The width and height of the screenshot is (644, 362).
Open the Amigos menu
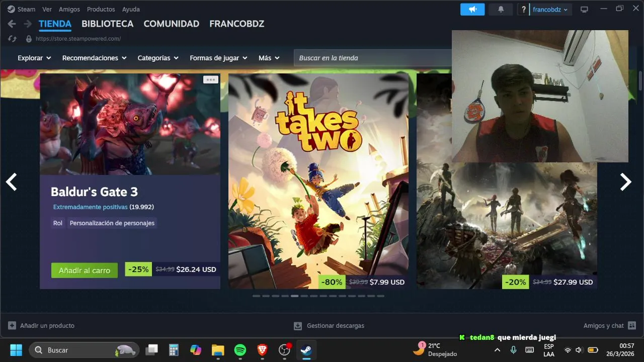coord(69,9)
